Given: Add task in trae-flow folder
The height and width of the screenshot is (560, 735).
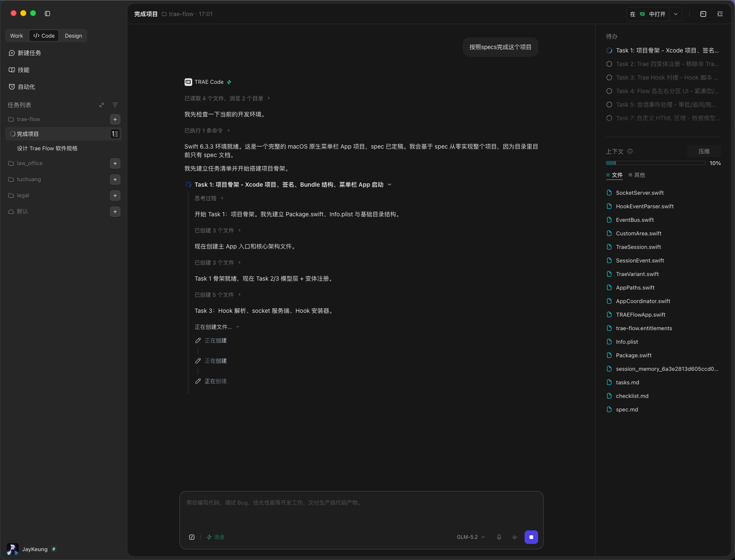Looking at the screenshot, I should 115,119.
